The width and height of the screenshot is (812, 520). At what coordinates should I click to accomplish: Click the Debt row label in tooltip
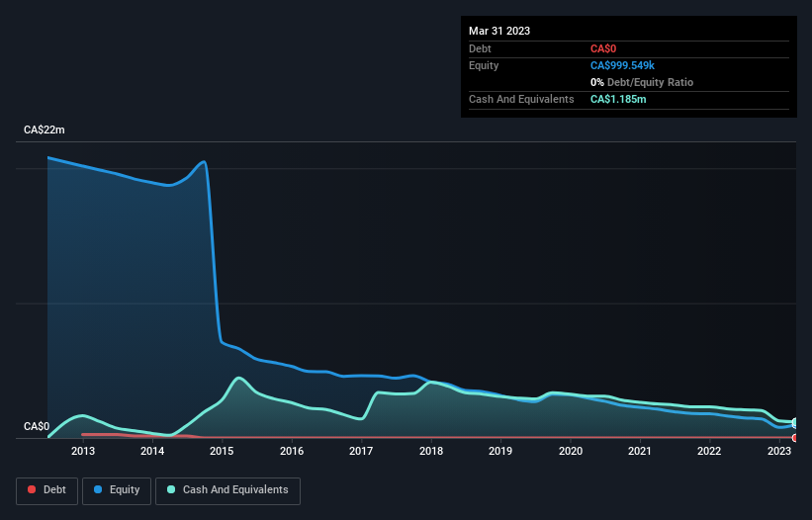coord(480,48)
